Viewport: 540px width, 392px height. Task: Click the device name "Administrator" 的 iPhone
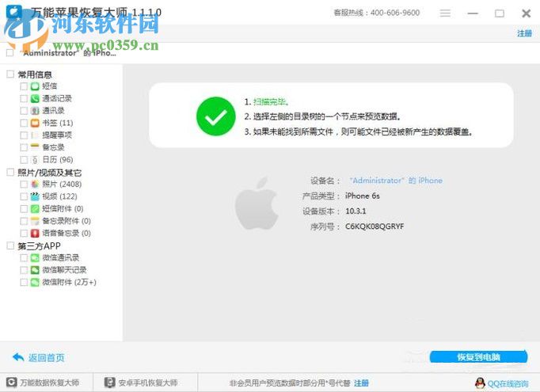coord(396,181)
